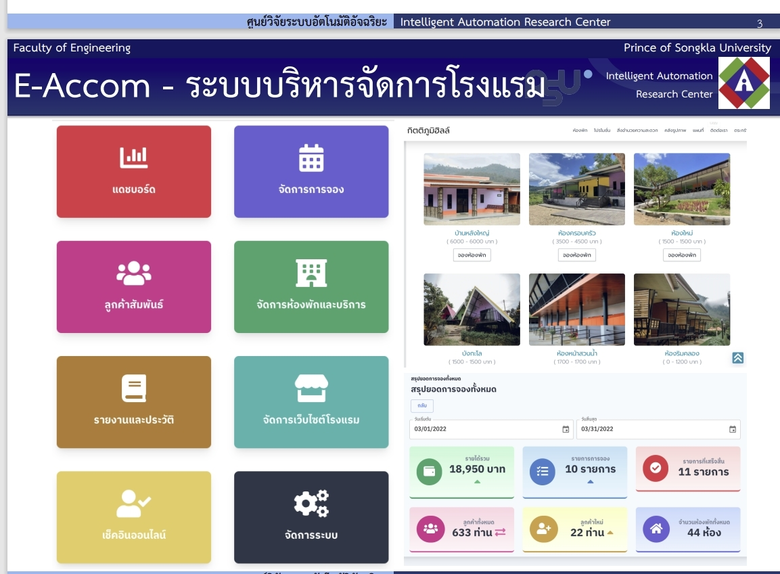Open the brown รายงานและประวัติ book tile

pyautogui.click(x=134, y=402)
